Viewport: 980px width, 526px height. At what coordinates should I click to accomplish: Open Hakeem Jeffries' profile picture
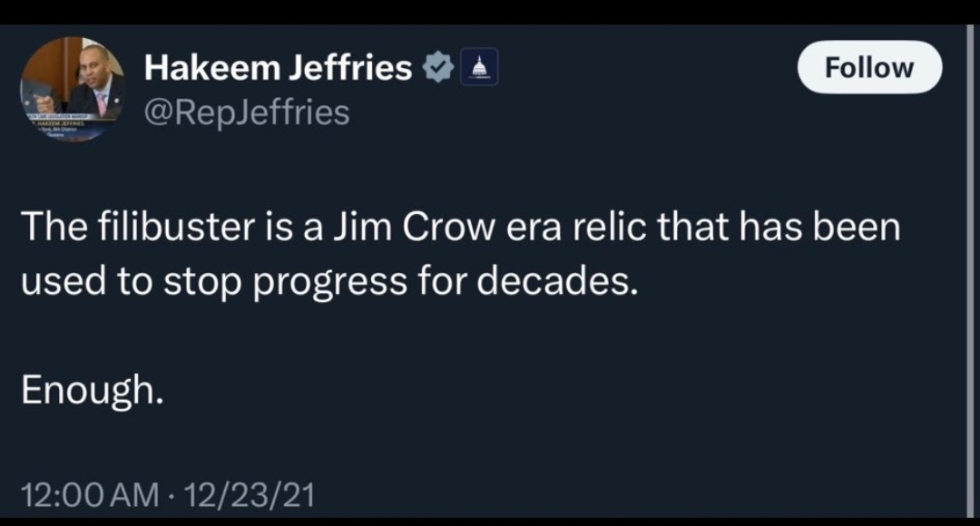click(x=73, y=90)
